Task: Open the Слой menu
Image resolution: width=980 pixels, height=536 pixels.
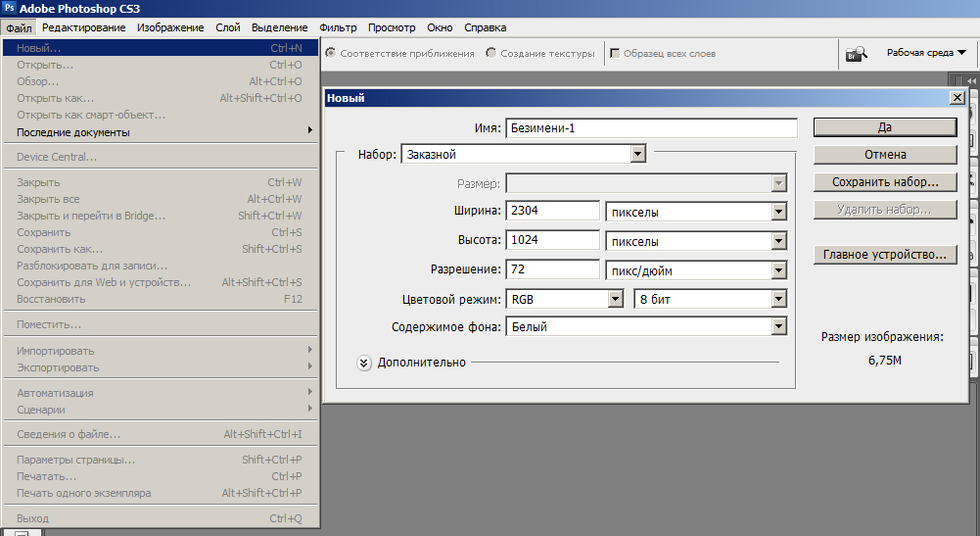Action: (228, 28)
